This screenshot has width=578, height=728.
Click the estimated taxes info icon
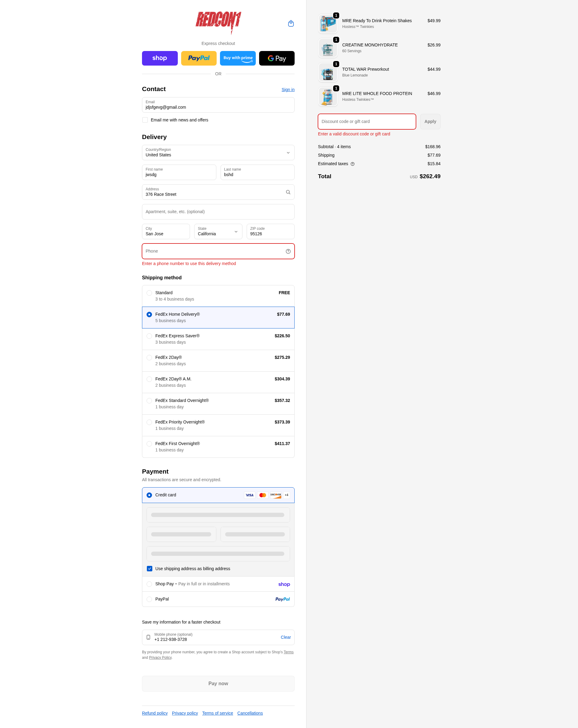[352, 164]
